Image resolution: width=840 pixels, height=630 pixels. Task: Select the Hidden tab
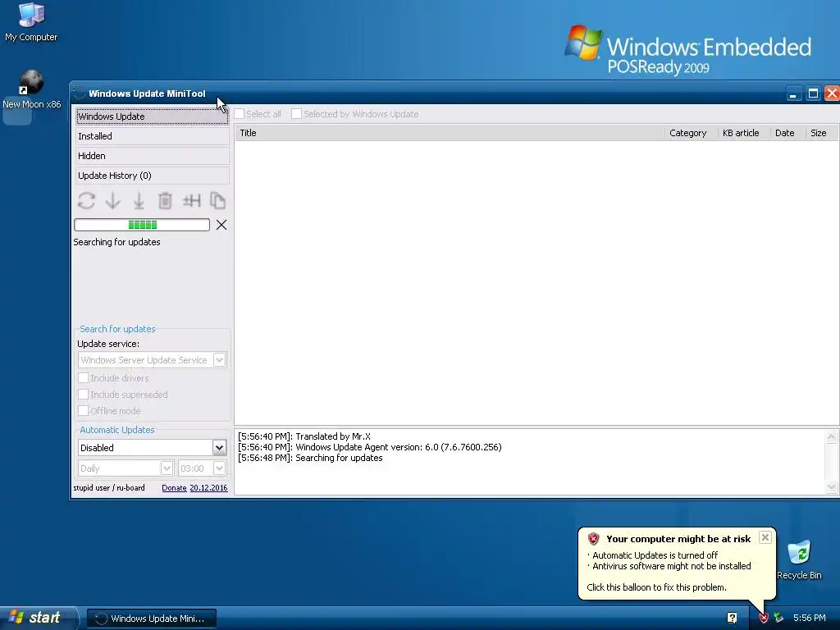[x=152, y=156]
